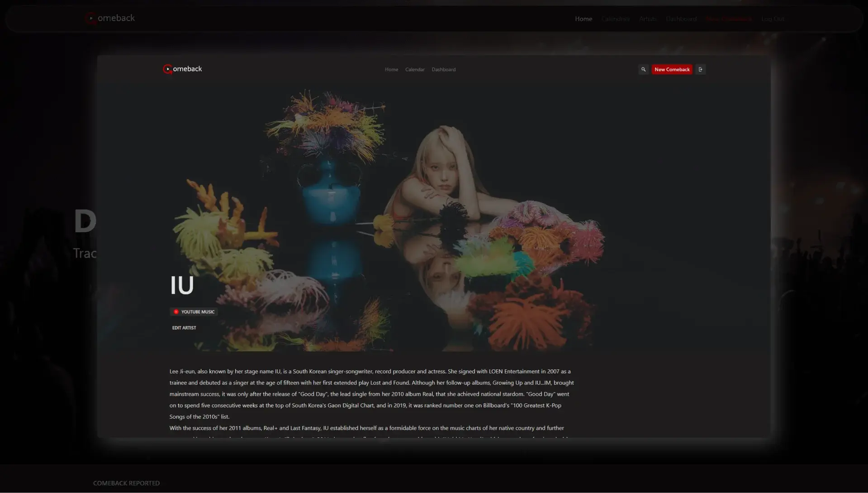Click red New Comeback link in top bar
Viewport: 868px width, 493px height.
click(729, 19)
